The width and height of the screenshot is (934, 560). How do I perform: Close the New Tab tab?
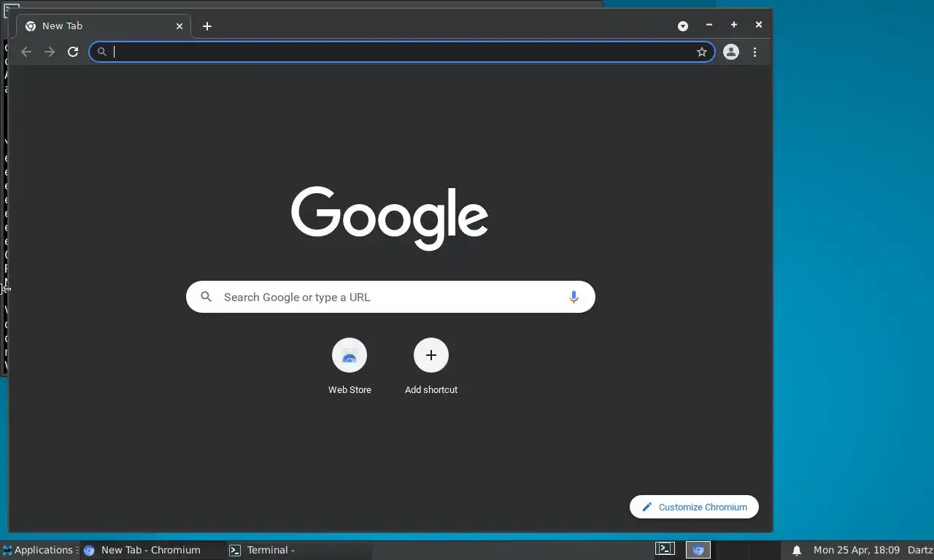(180, 26)
